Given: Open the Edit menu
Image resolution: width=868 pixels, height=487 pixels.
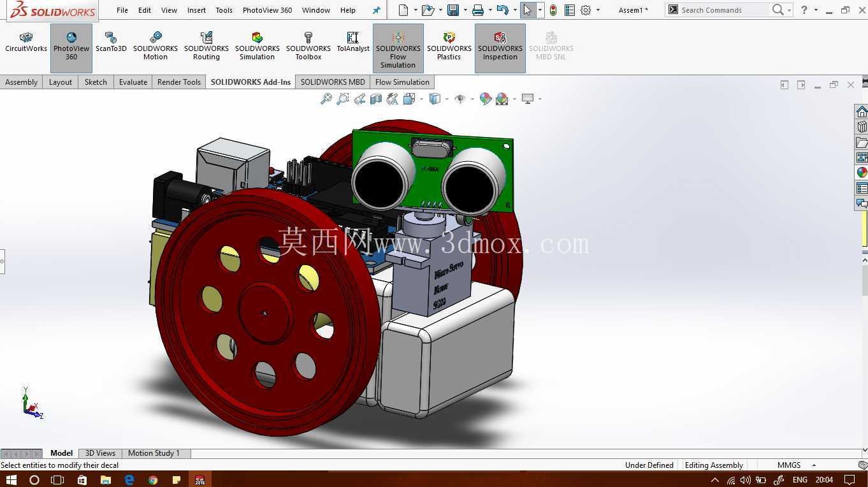Looking at the screenshot, I should point(145,10).
